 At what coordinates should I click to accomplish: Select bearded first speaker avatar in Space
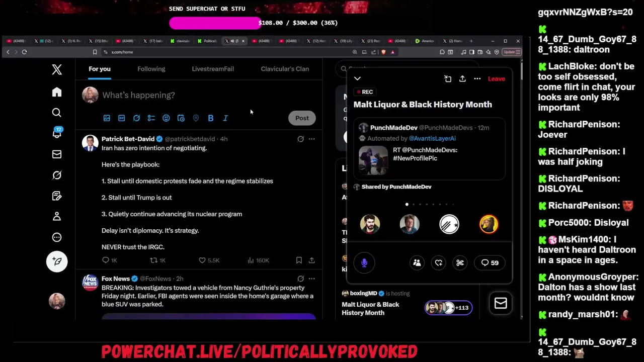click(370, 224)
